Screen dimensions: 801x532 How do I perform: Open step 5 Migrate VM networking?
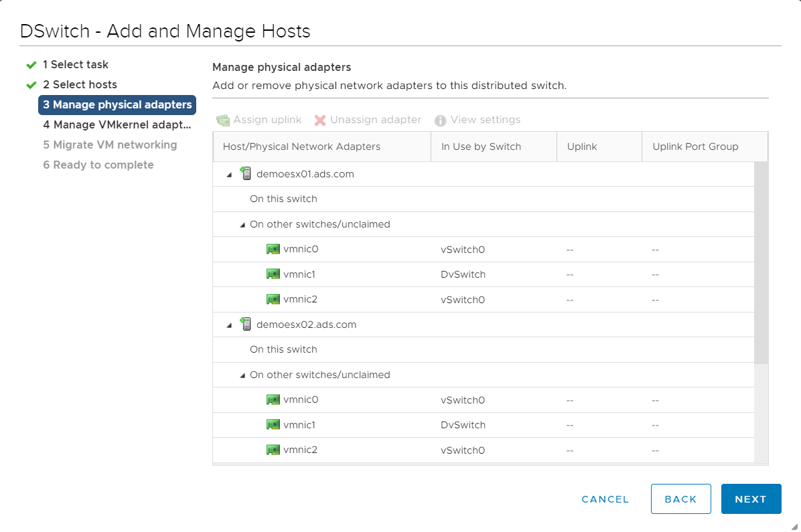point(110,145)
